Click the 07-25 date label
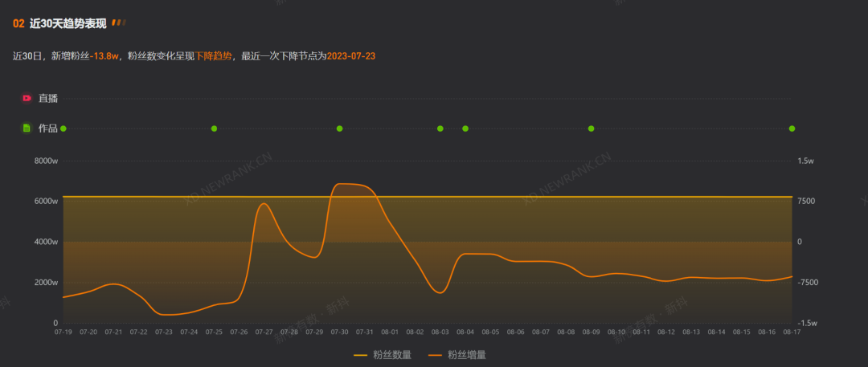The width and height of the screenshot is (868, 367). click(x=215, y=332)
